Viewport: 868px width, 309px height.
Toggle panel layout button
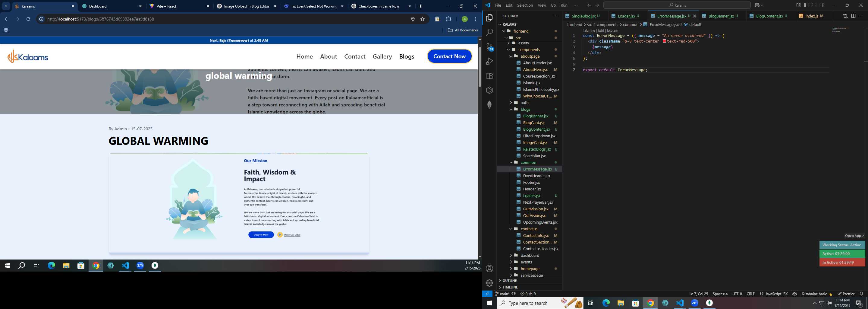[814, 5]
